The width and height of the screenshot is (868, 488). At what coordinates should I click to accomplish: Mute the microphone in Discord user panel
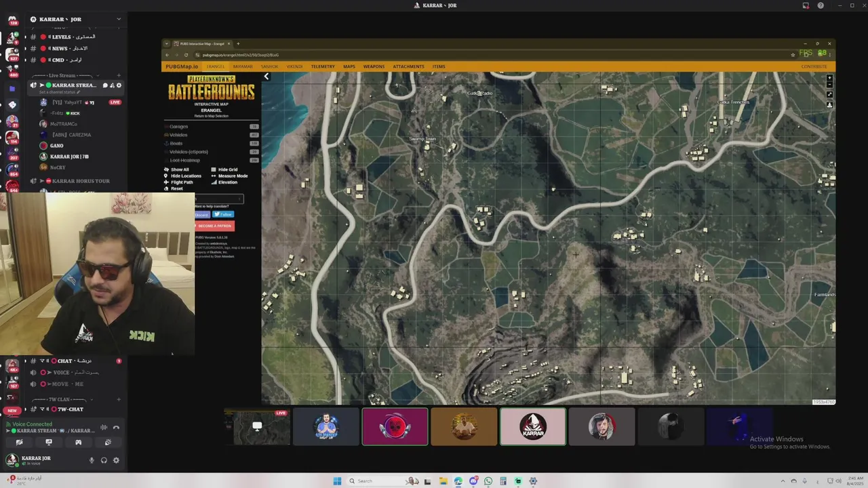coord(92,460)
